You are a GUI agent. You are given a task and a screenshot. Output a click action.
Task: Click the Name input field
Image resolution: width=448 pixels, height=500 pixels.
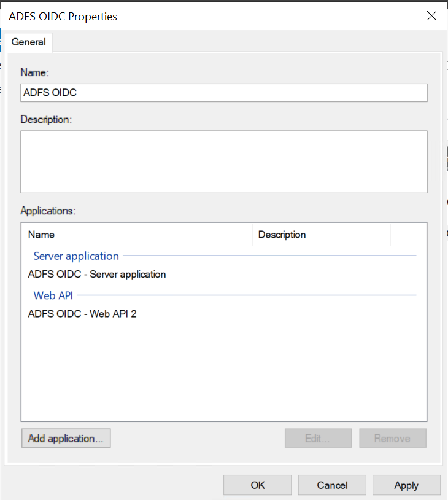click(223, 93)
